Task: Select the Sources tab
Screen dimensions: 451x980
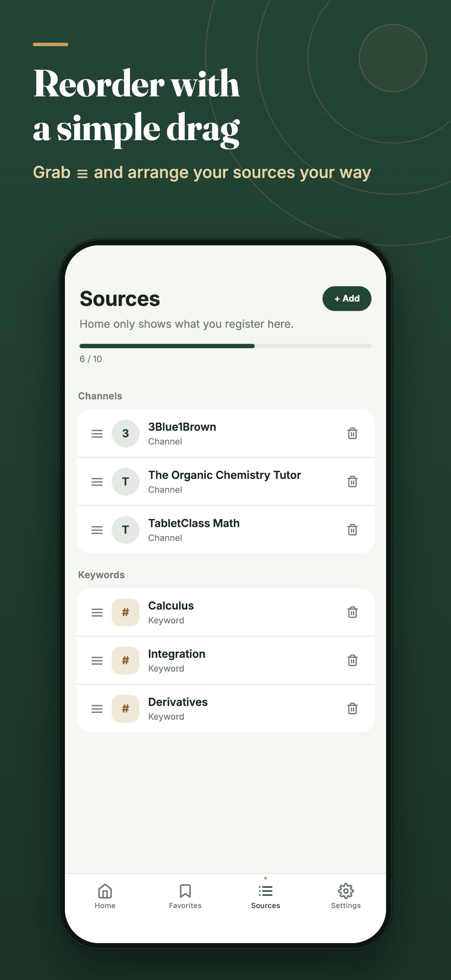Action: (265, 896)
